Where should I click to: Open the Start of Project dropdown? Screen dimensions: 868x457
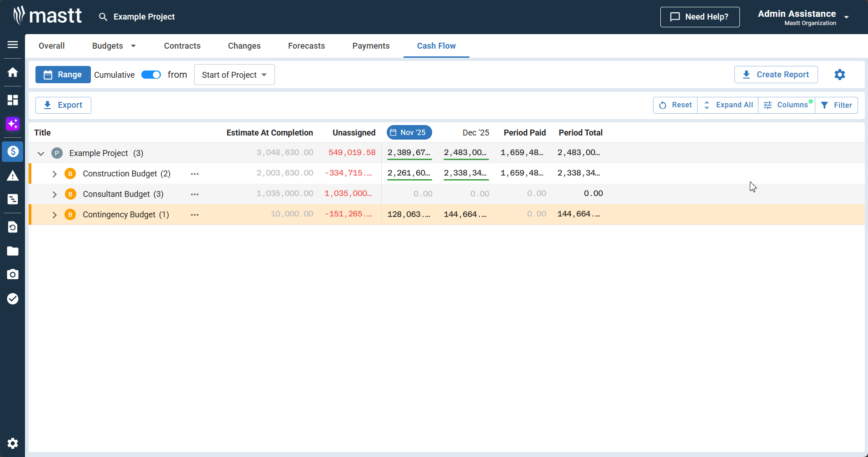click(234, 75)
